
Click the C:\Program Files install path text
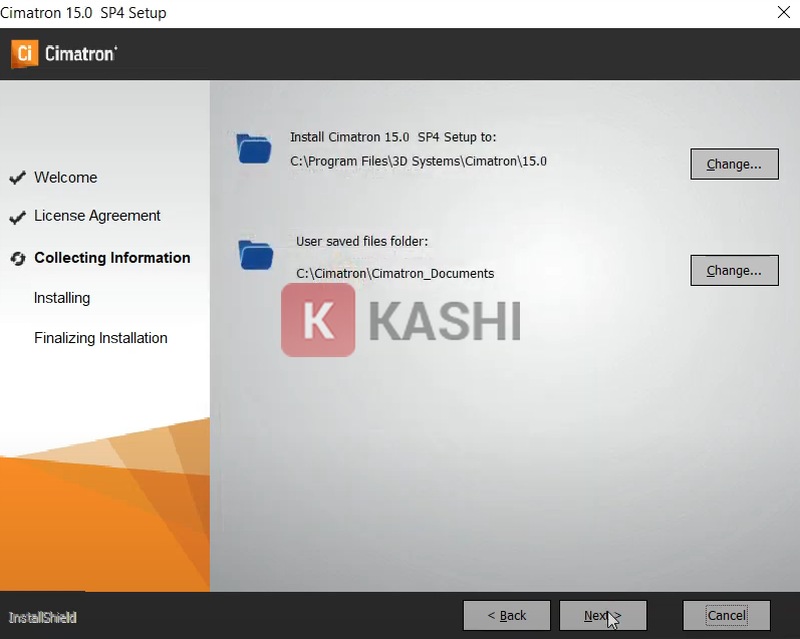418,161
